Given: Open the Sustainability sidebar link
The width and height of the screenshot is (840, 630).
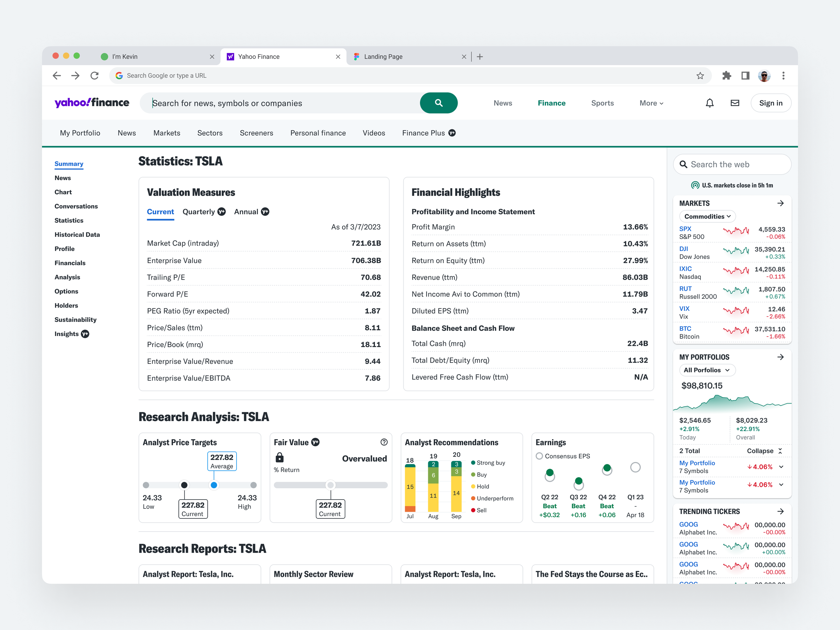Looking at the screenshot, I should pos(75,319).
